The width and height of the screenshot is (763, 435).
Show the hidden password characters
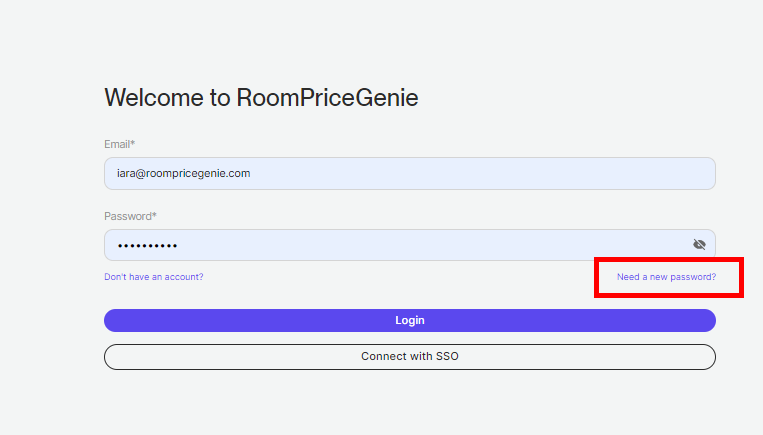coord(699,245)
